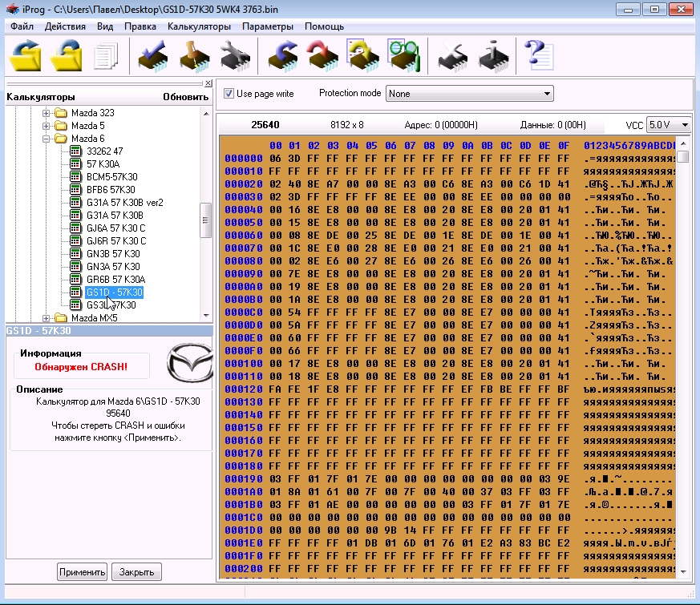
Task: Toggle the Use page write checkbox
Action: [229, 94]
